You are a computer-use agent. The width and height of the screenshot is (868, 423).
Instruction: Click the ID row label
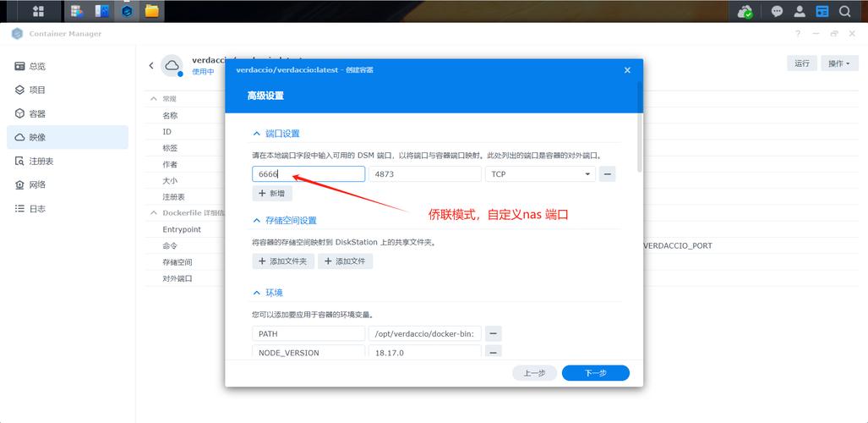[x=167, y=132]
